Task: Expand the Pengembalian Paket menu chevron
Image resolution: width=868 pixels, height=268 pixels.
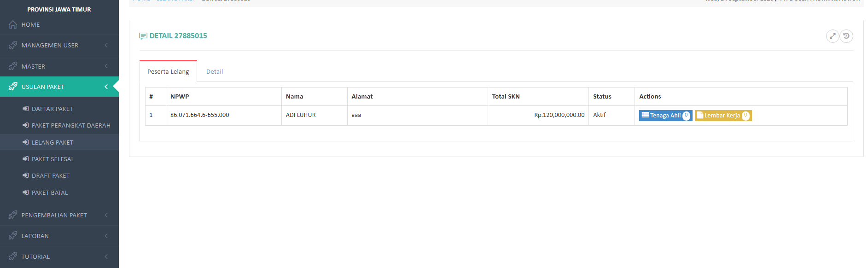Action: [x=106, y=215]
